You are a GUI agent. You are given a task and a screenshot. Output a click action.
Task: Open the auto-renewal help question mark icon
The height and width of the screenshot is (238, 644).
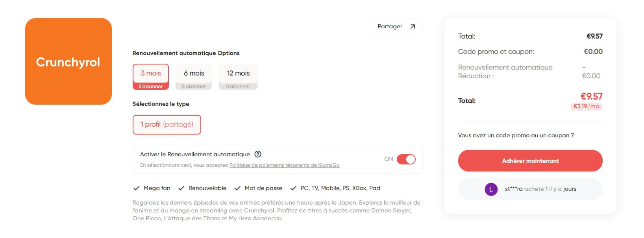tap(258, 154)
